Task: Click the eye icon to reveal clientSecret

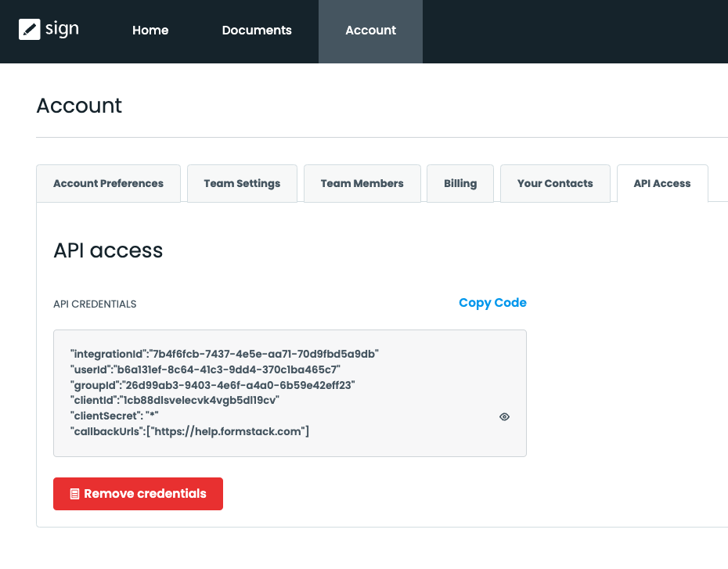Action: [x=504, y=416]
